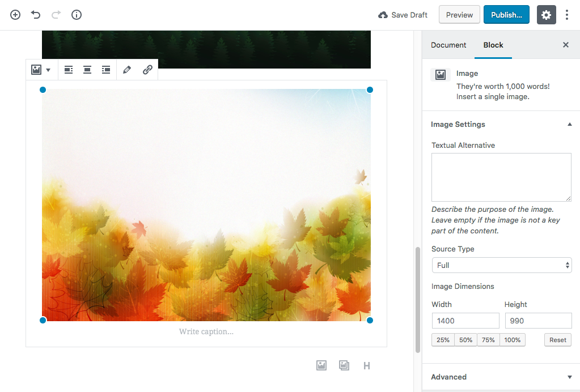Set image size to 100%

513,340
